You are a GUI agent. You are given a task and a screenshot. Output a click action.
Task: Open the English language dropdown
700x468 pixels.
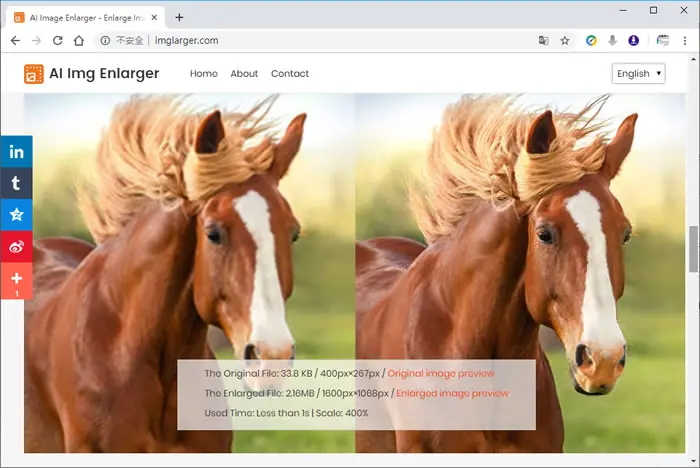pos(638,74)
